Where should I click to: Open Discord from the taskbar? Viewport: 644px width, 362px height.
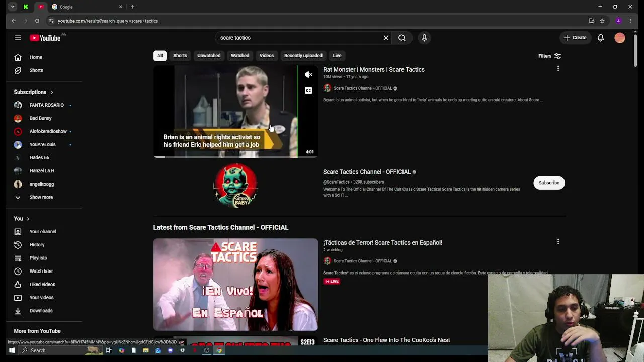pos(170,350)
